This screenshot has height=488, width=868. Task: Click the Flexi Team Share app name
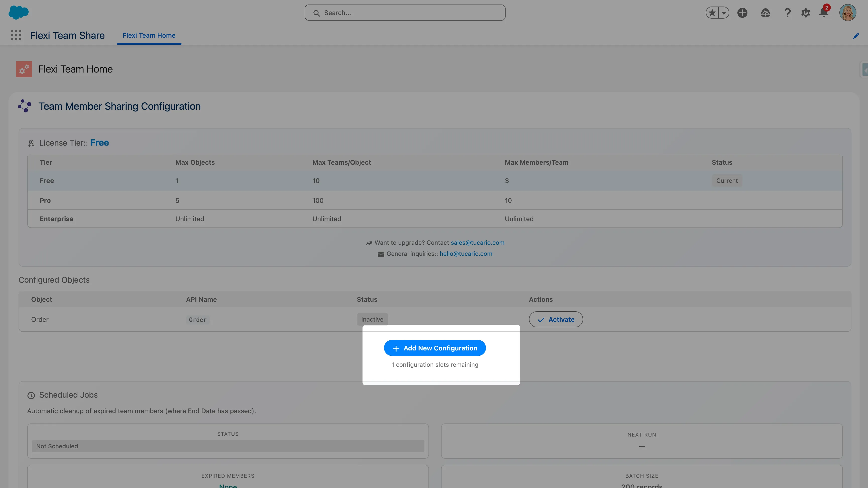(x=67, y=35)
